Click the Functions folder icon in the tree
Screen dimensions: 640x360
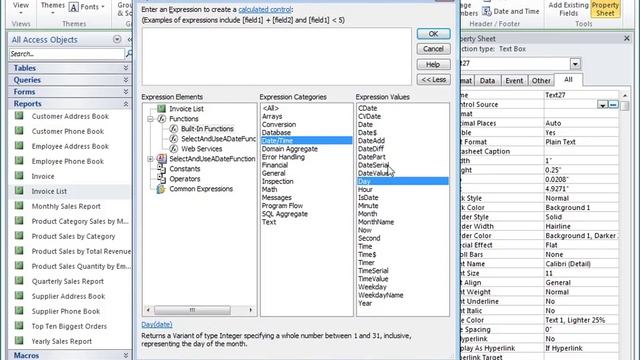[162, 119]
